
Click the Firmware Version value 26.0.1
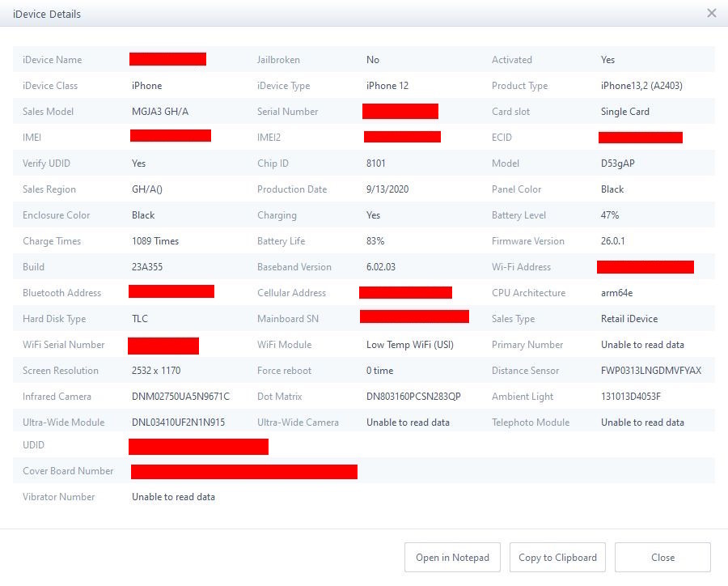point(612,241)
